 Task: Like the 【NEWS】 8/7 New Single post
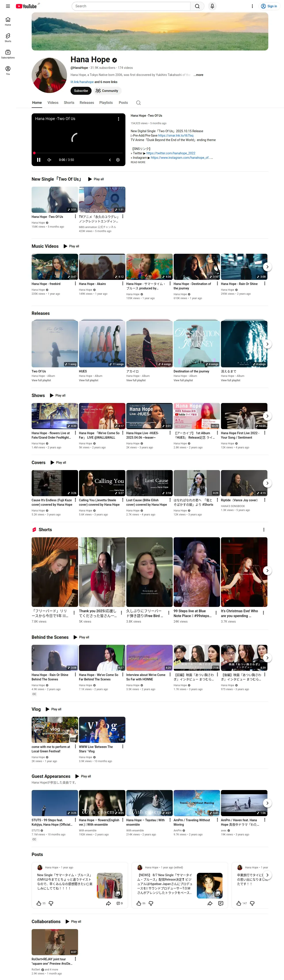(139, 903)
